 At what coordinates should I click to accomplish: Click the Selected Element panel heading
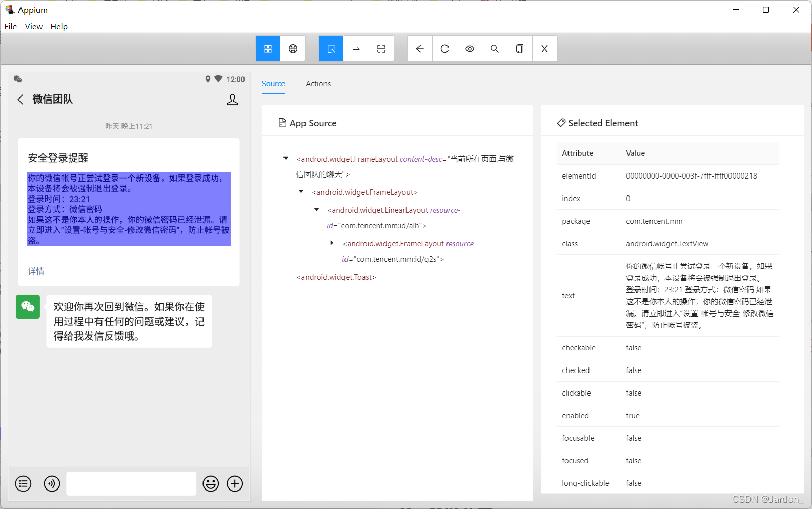[597, 123]
